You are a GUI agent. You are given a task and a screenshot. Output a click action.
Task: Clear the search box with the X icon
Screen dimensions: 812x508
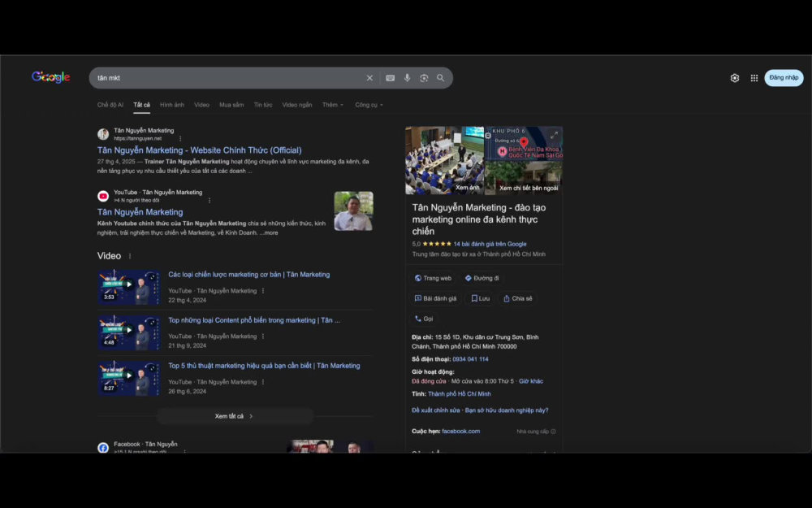[x=369, y=78]
